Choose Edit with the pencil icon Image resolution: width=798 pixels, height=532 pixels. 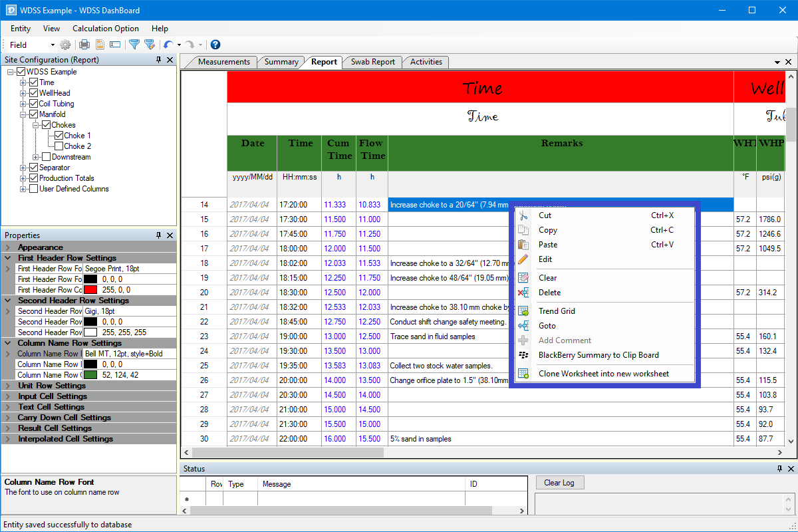click(605, 259)
